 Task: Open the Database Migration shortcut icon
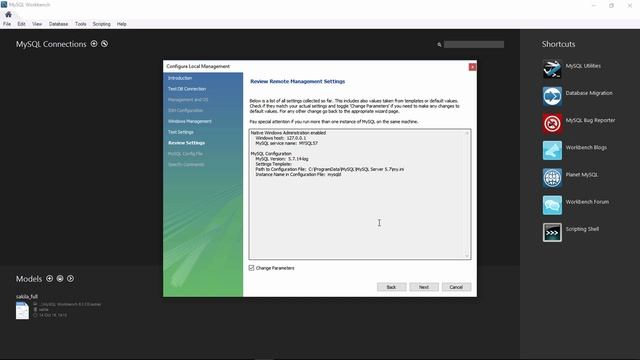552,96
